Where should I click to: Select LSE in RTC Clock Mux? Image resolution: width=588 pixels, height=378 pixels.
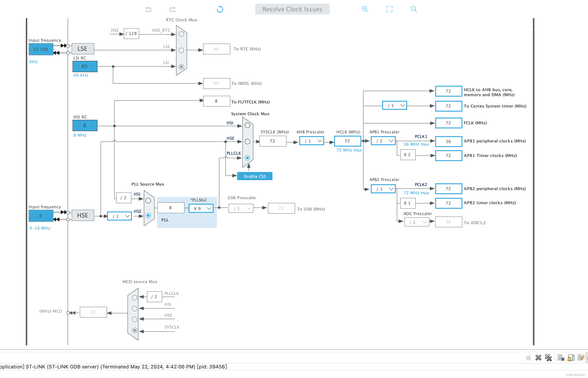tap(181, 50)
